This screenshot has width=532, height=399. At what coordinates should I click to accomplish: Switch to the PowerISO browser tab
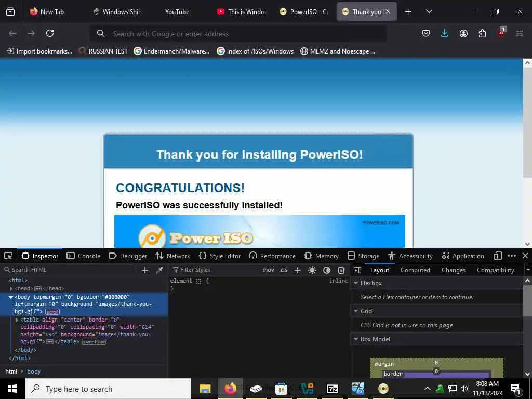coord(304,12)
